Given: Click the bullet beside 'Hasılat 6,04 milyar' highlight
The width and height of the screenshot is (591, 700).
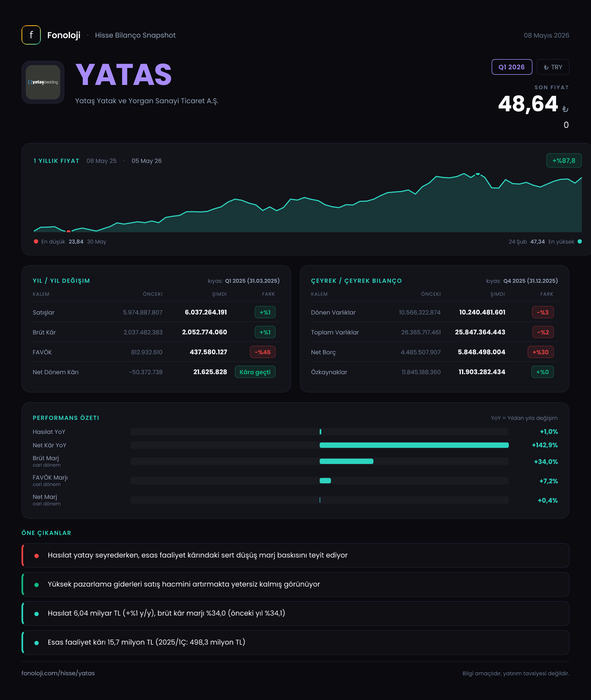Looking at the screenshot, I should click(x=37, y=614).
